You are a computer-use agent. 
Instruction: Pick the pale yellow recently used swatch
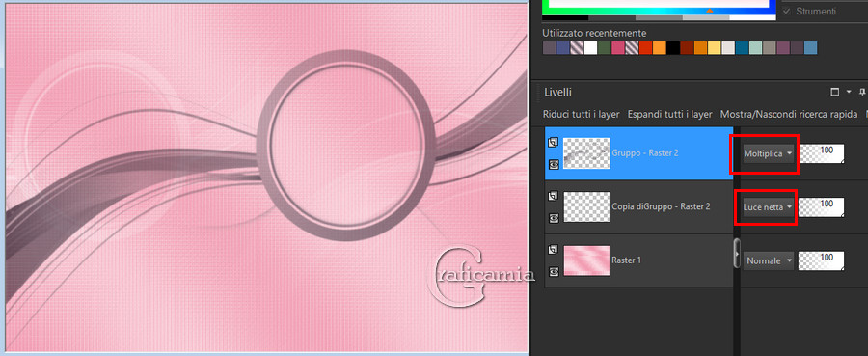(x=714, y=48)
